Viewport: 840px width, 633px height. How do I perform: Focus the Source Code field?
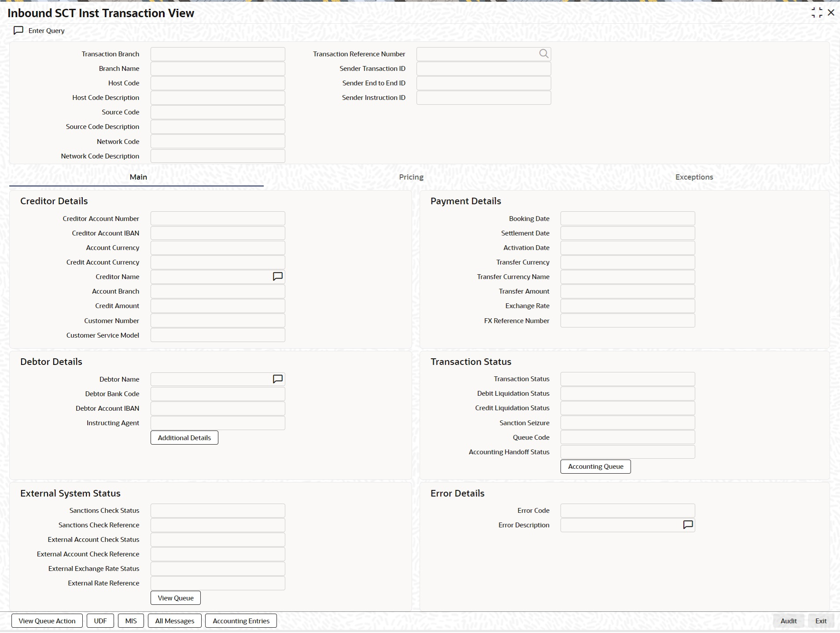[x=218, y=112]
